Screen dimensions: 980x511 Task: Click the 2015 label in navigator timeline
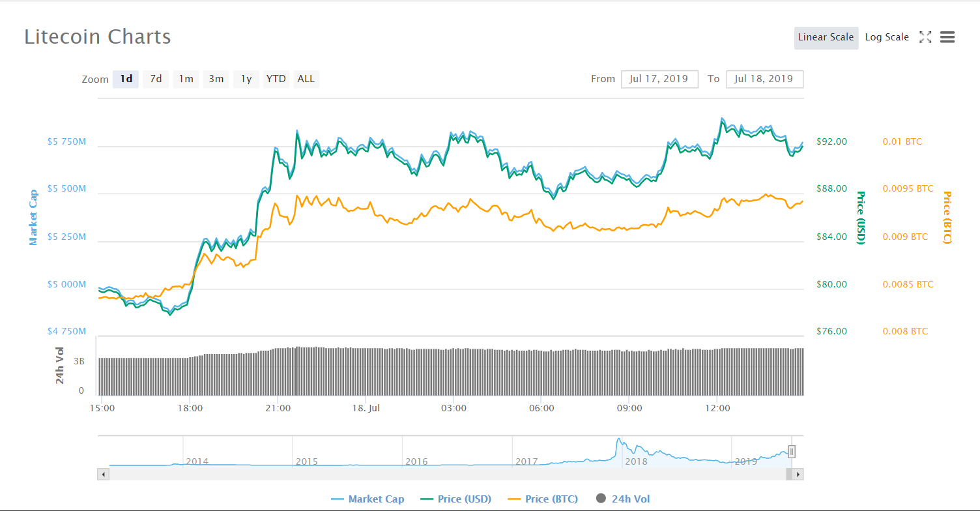point(306,461)
